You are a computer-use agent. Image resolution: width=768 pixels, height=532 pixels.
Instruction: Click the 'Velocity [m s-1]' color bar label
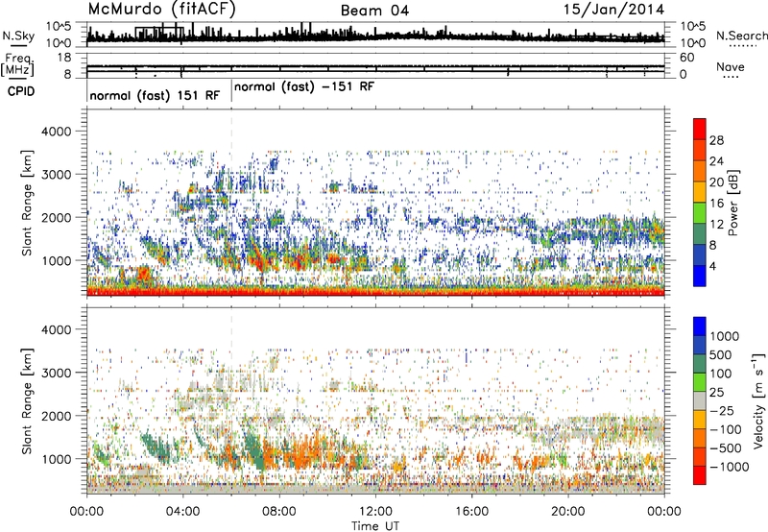758,400
